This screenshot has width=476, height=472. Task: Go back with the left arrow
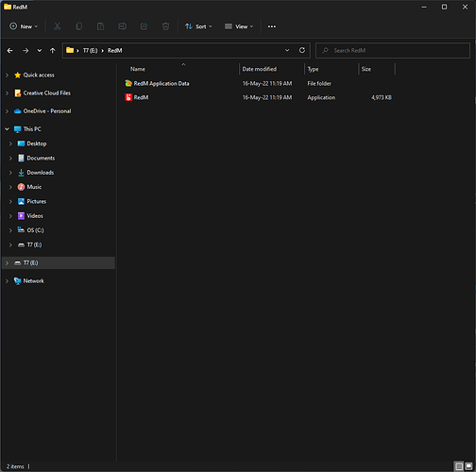pyautogui.click(x=10, y=50)
